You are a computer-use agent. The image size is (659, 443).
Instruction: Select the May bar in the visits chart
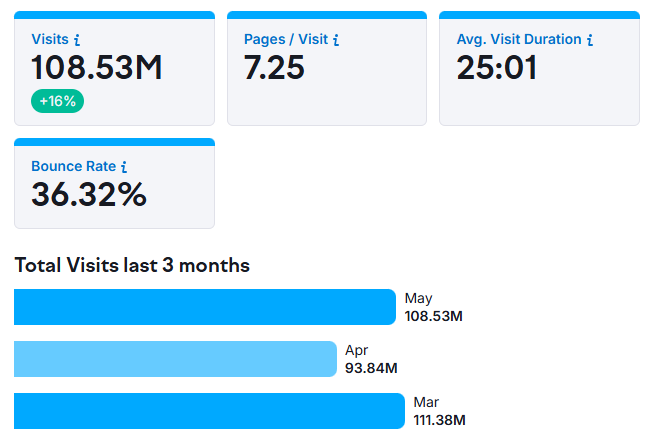pyautogui.click(x=205, y=307)
